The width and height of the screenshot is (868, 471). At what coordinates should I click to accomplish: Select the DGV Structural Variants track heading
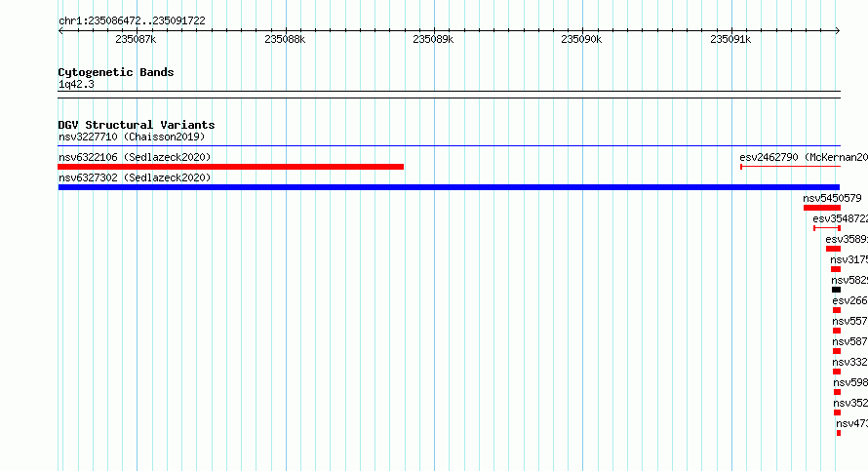[137, 125]
